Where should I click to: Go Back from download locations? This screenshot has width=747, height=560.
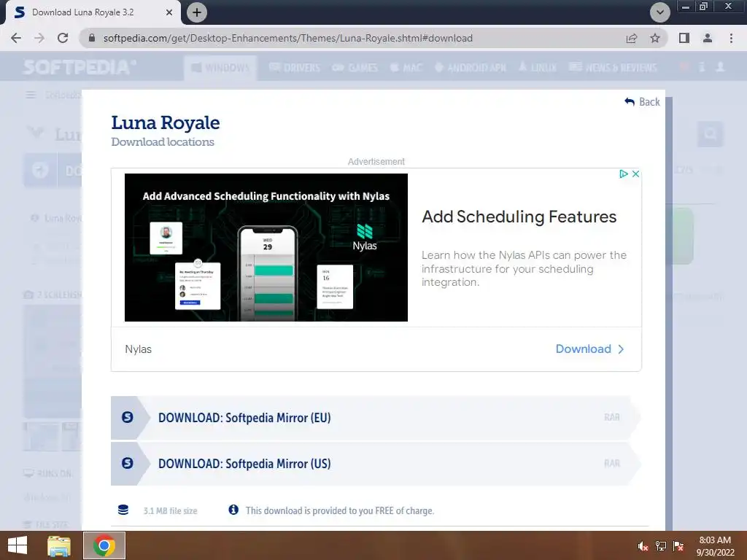642,102
